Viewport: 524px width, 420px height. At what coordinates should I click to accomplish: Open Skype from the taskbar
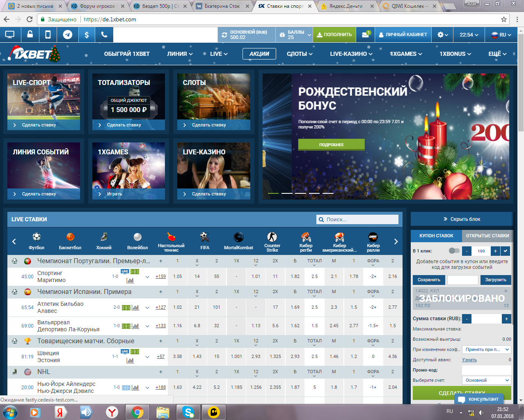coord(188,412)
